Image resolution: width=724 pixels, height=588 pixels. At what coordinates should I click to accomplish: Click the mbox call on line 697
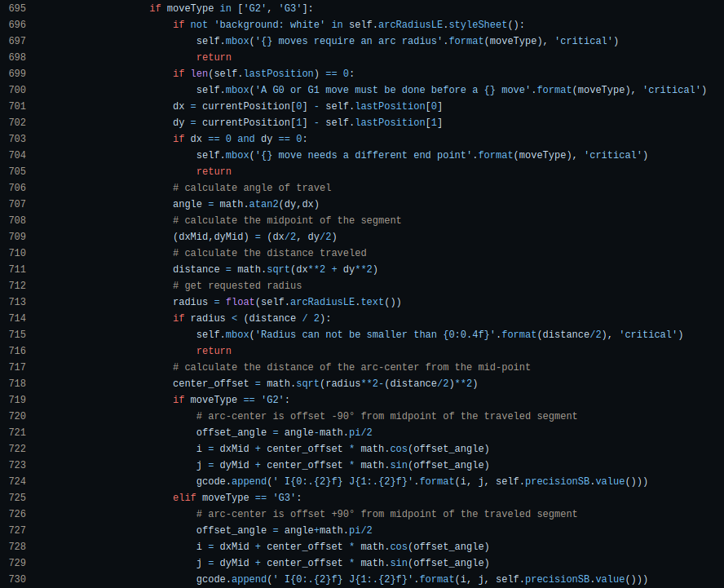click(x=237, y=41)
